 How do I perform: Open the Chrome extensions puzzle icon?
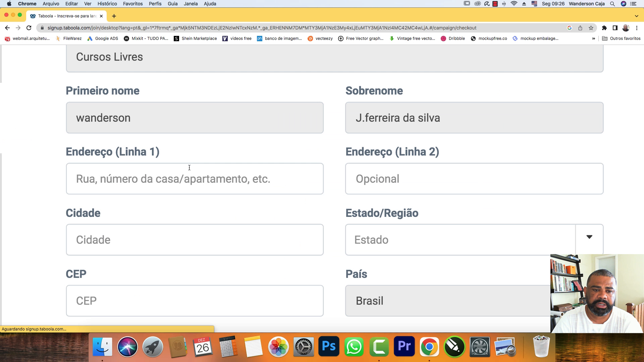click(x=604, y=28)
